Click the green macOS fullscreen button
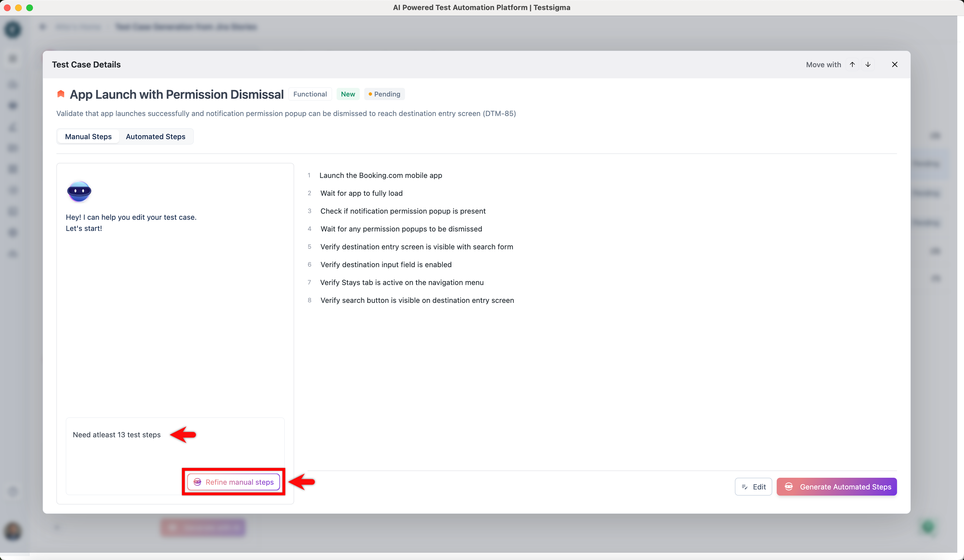This screenshot has height=560, width=964. pyautogui.click(x=30, y=8)
